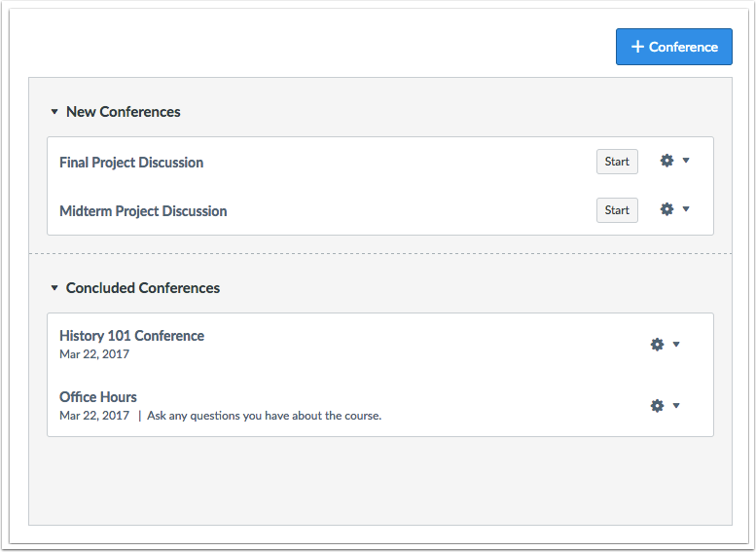Collapse the New Conferences section triangle

tap(54, 112)
